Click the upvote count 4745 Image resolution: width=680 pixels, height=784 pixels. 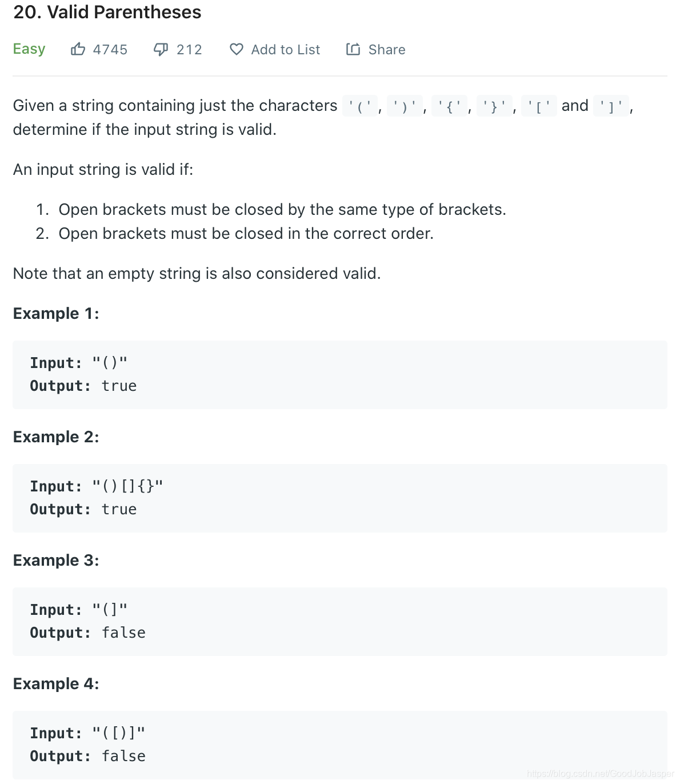coord(110,50)
